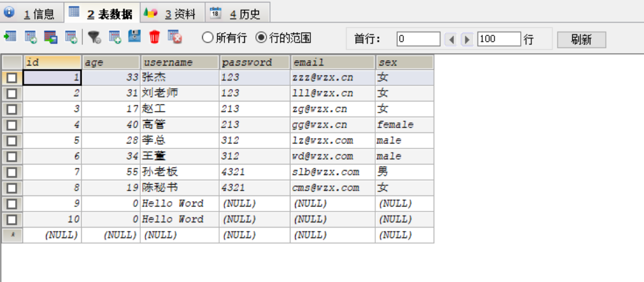Tick the checkbox for row id 10
The image size is (644, 282).
pos(12,219)
